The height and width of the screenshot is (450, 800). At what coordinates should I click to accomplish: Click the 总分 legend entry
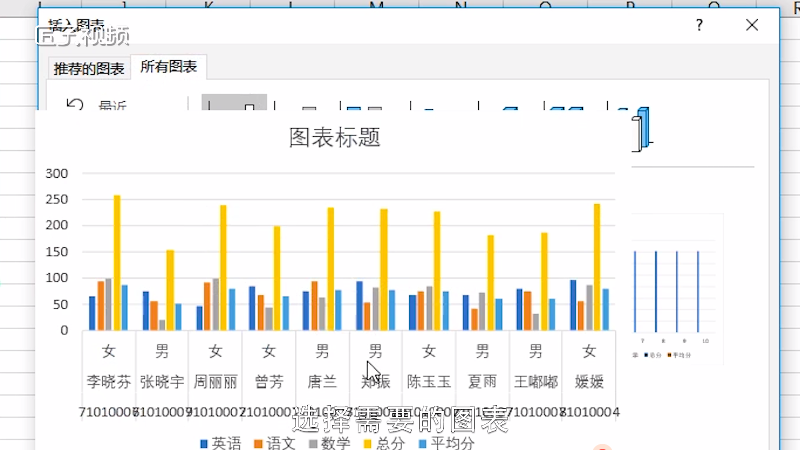click(381, 443)
